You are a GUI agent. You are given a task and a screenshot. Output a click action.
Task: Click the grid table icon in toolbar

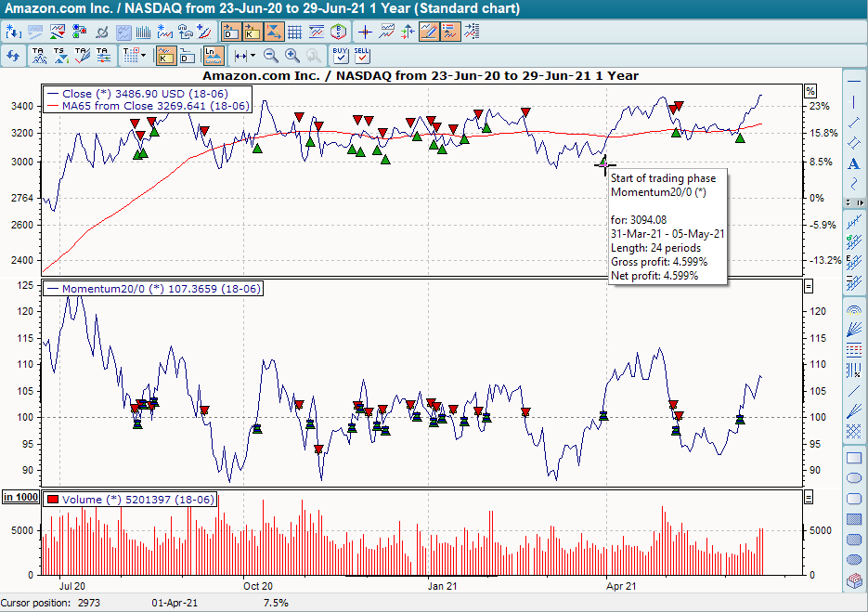point(294,33)
